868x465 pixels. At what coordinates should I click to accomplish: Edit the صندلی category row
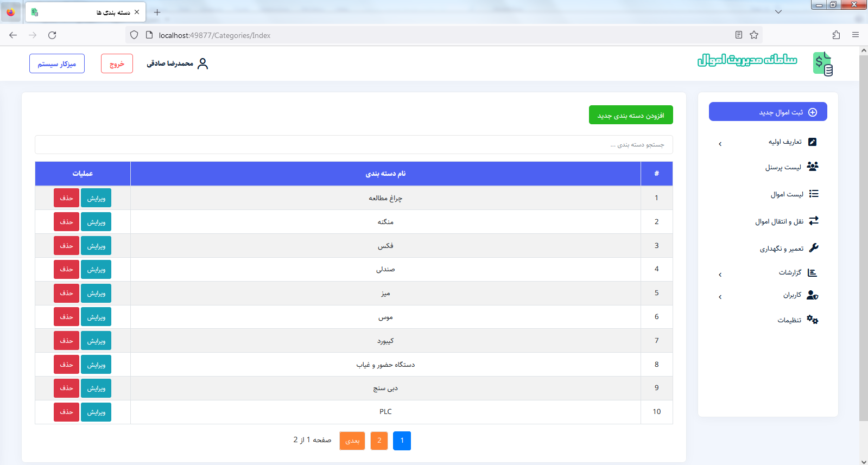click(x=96, y=270)
